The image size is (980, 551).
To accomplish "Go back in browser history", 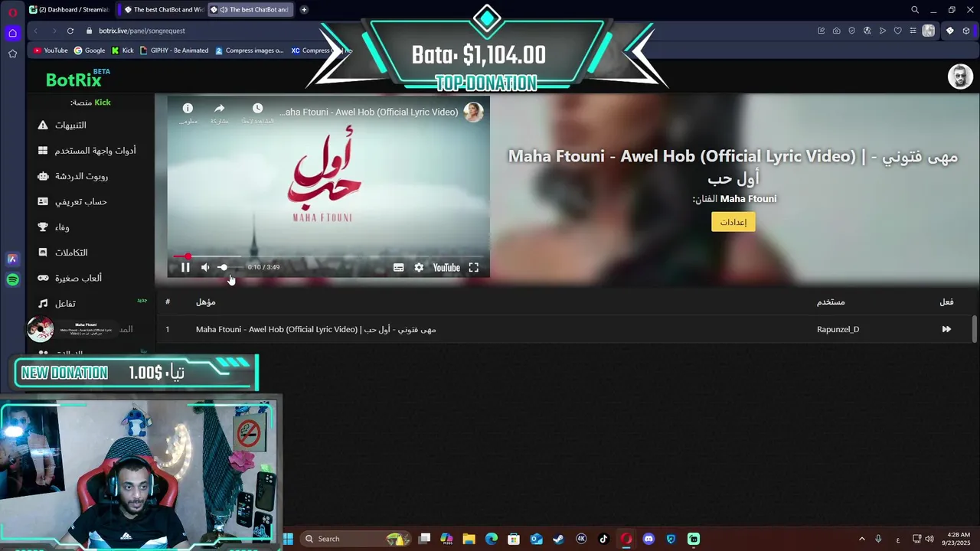I will coord(36,31).
